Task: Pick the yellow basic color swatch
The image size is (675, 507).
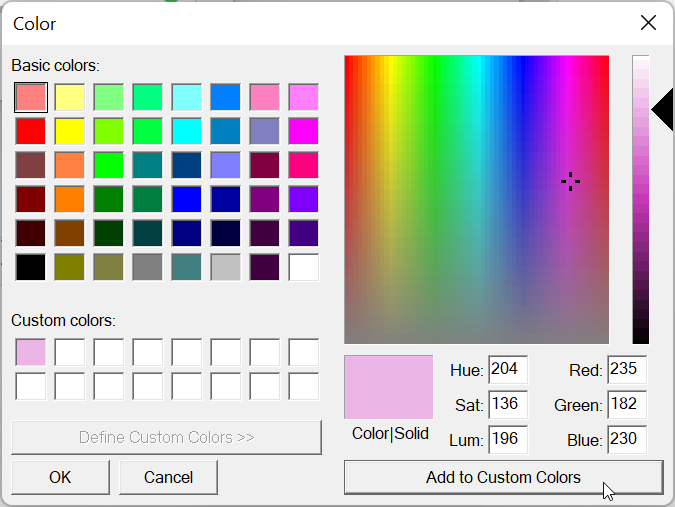Action: click(x=69, y=131)
